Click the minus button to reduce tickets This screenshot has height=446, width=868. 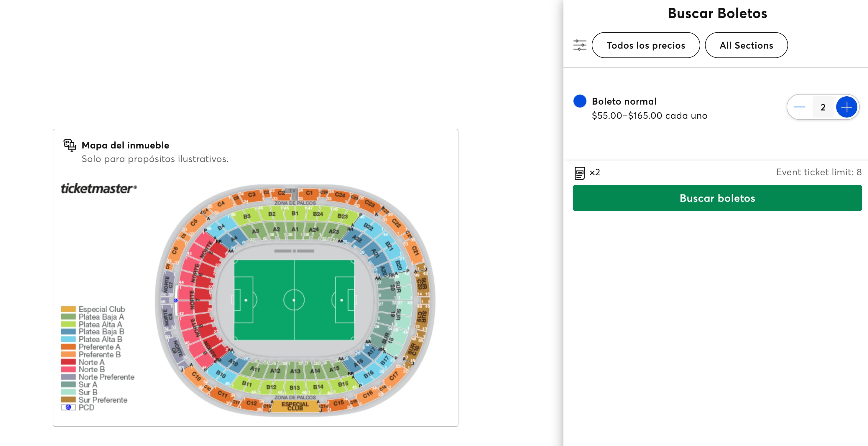[799, 107]
